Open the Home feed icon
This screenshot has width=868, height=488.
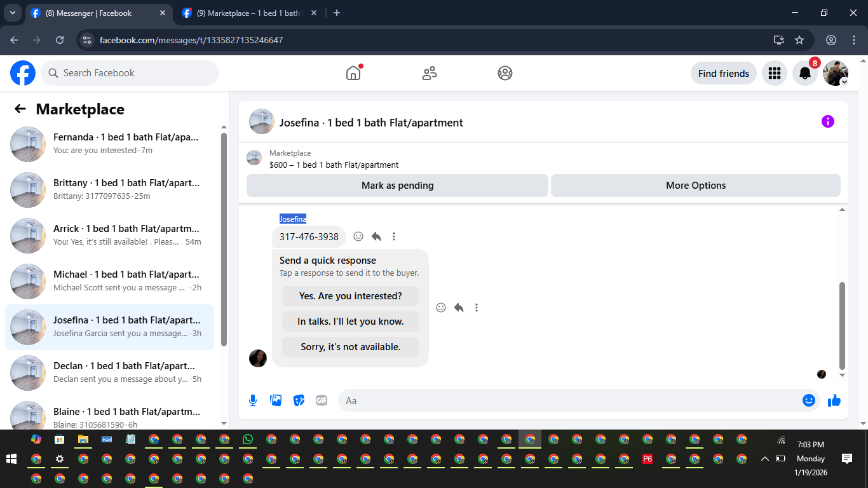point(353,73)
